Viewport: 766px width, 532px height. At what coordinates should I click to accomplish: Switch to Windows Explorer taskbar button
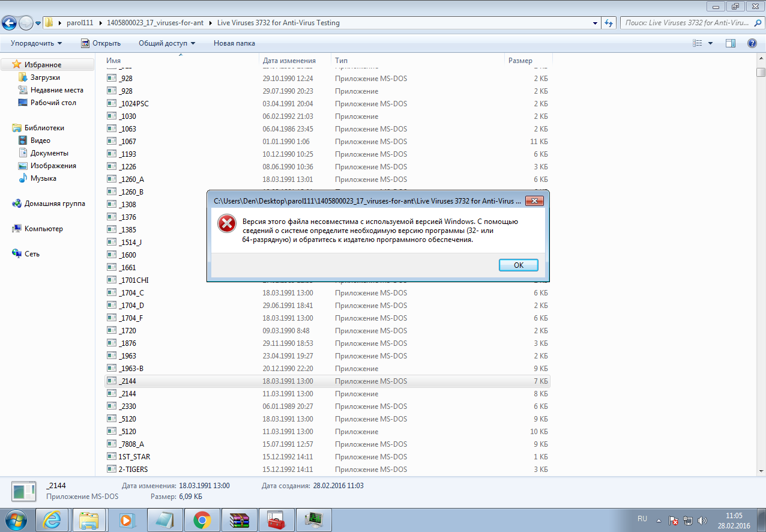point(89,520)
